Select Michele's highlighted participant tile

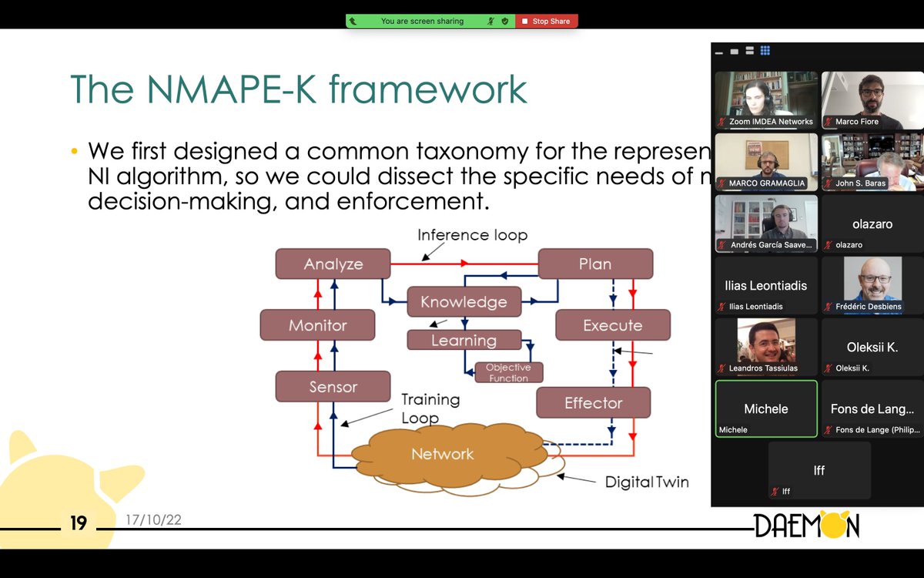[766, 408]
